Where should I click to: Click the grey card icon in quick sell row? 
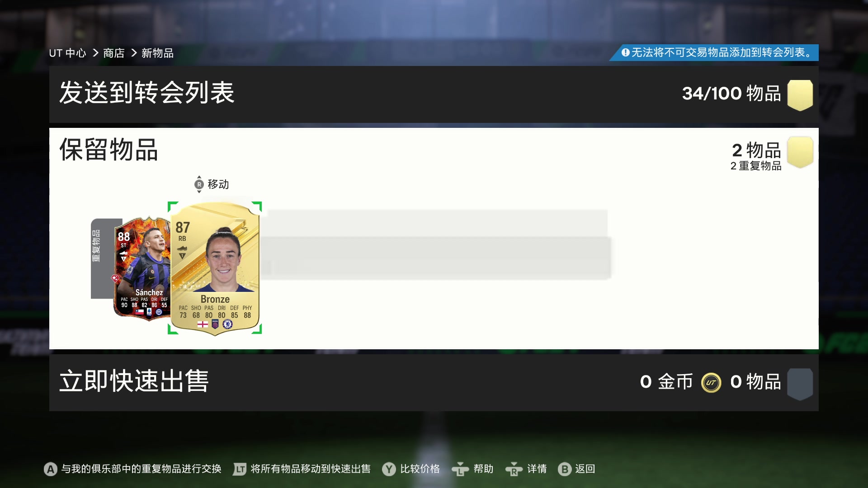800,384
